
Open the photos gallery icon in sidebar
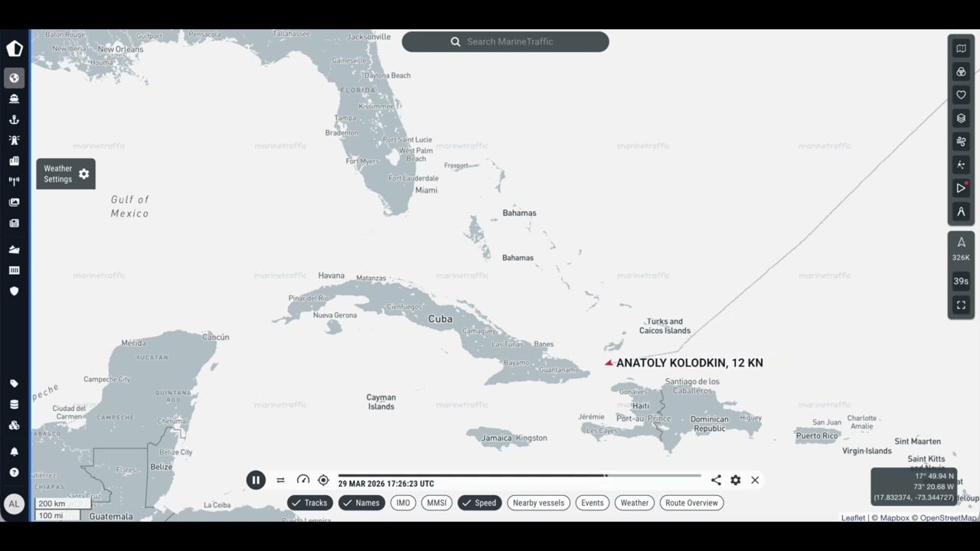point(14,202)
